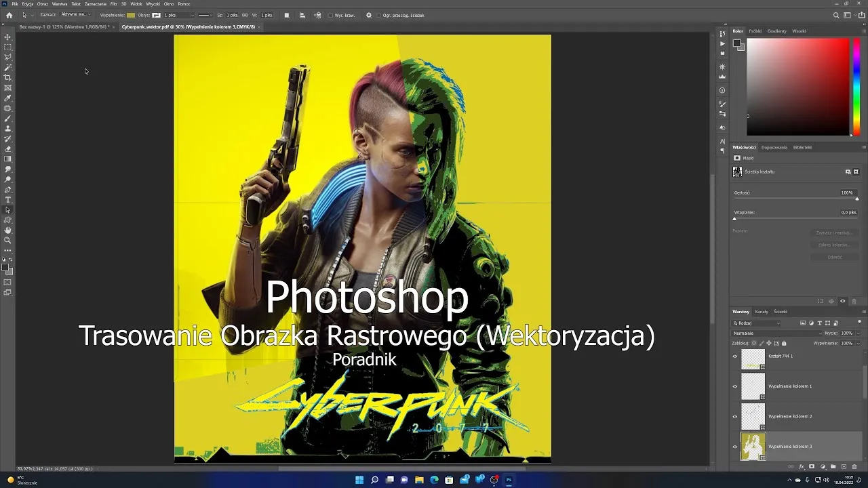The height and width of the screenshot is (488, 868).
Task: Click lock all padlock icon
Action: pos(784,343)
